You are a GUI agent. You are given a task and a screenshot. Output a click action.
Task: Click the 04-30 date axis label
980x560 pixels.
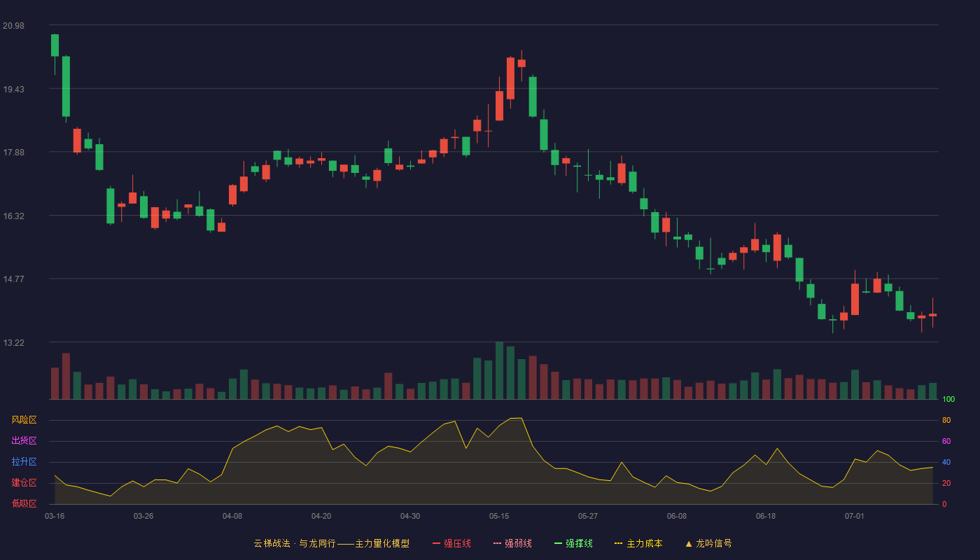pos(410,516)
